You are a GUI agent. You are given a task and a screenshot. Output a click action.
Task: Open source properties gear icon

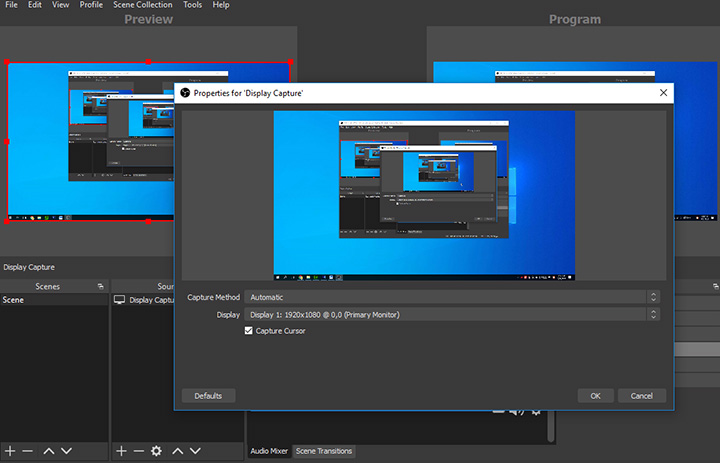(x=156, y=451)
